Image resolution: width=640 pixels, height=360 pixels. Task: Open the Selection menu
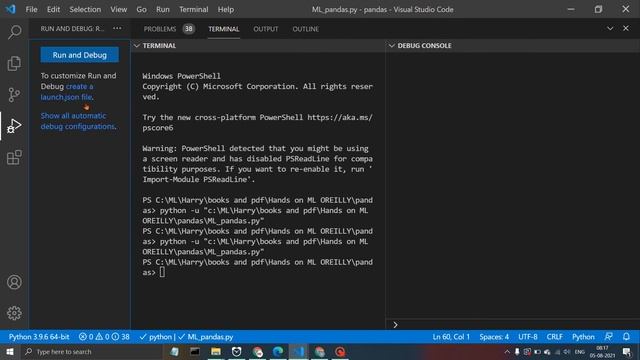coord(85,9)
